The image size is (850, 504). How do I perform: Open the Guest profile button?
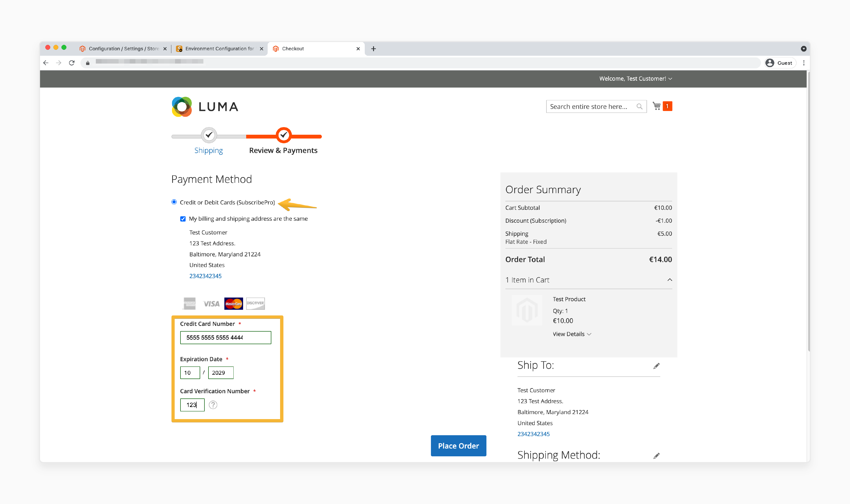(780, 63)
